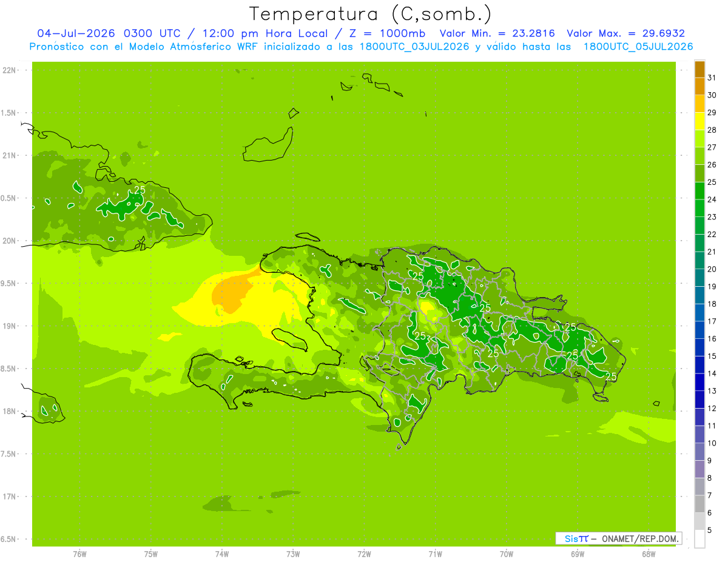Image resolution: width=728 pixels, height=562 pixels.
Task: Click the colorbar label "20"
Action: click(x=712, y=269)
